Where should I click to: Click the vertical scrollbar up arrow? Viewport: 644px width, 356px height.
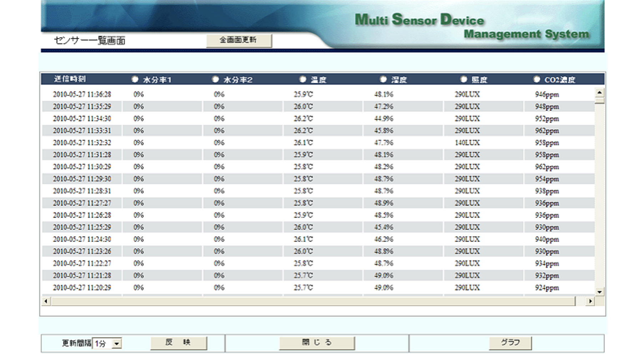pyautogui.click(x=599, y=93)
